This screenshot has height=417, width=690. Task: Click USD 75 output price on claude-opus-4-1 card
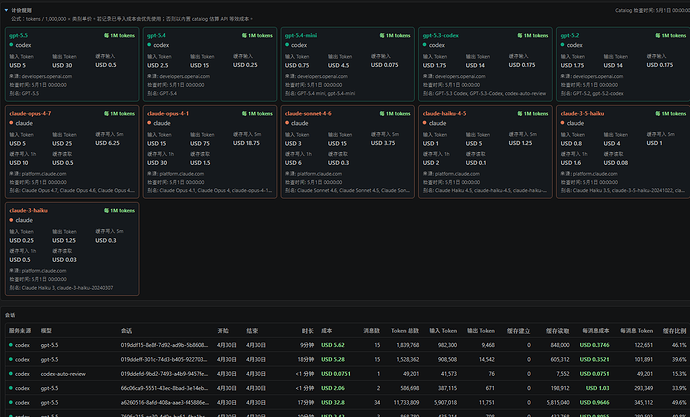click(200, 143)
